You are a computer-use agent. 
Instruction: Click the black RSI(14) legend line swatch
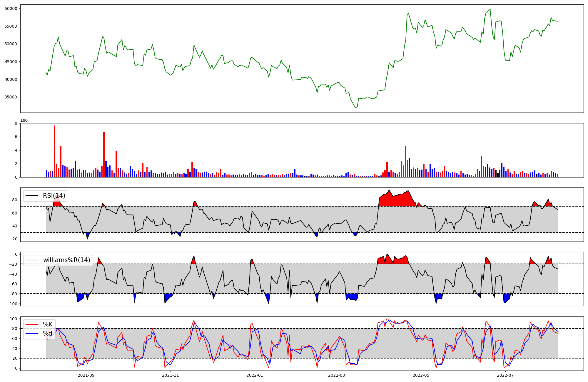point(32,196)
